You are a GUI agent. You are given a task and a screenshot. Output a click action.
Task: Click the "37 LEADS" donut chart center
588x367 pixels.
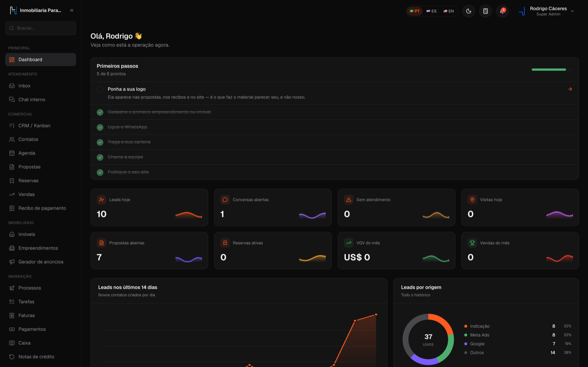pyautogui.click(x=428, y=339)
